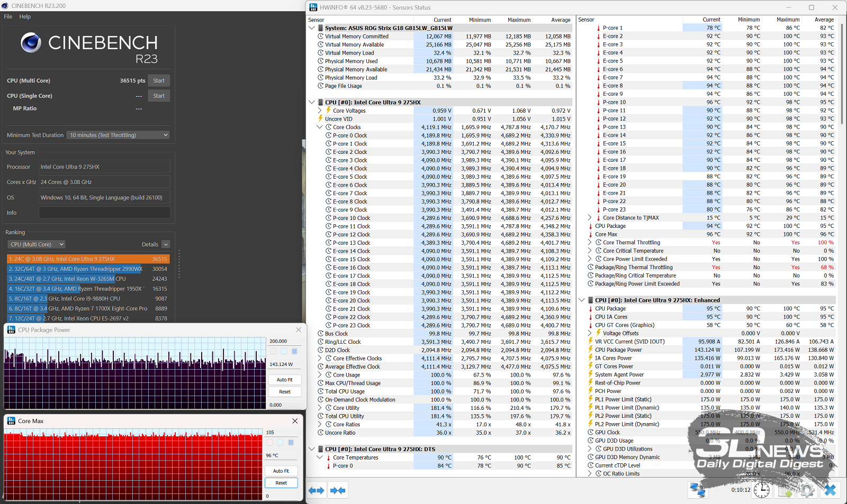Click the Cinebench title bar icon
Image resolution: width=847 pixels, height=504 pixels.
5,5
